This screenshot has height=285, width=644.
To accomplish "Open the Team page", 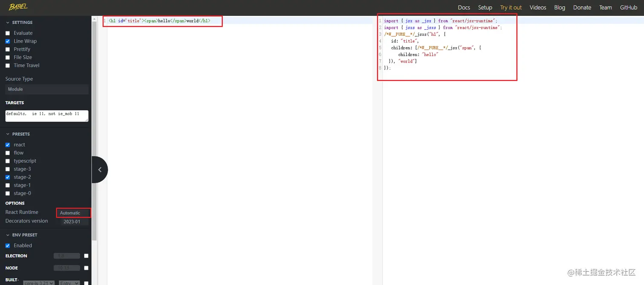I will coord(606,7).
